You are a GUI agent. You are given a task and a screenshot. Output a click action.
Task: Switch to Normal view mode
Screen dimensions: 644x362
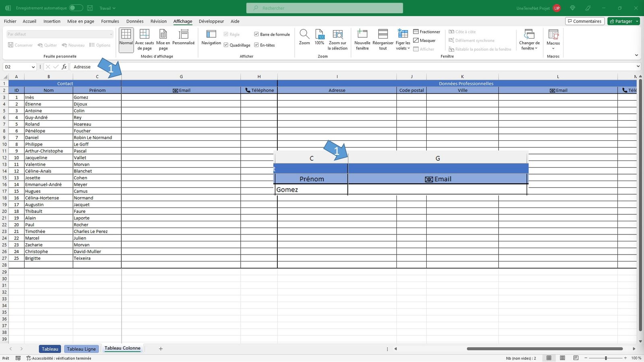(126, 39)
